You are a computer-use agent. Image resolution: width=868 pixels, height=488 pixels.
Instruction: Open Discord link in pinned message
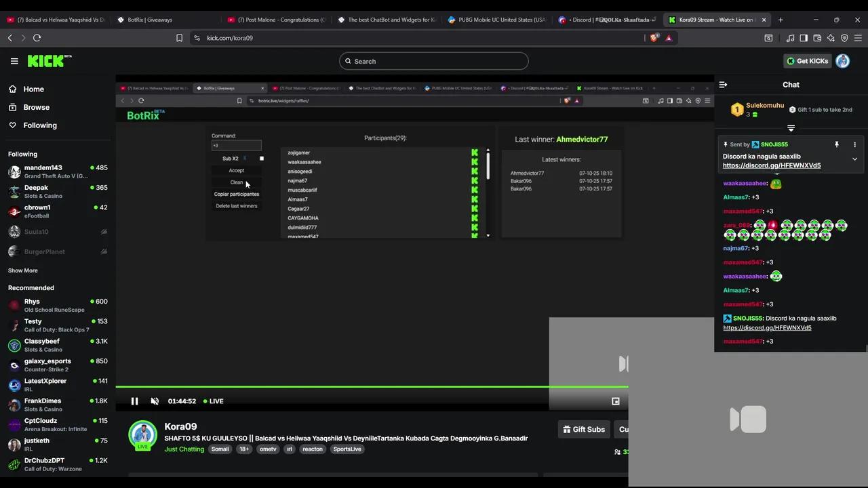click(x=772, y=165)
